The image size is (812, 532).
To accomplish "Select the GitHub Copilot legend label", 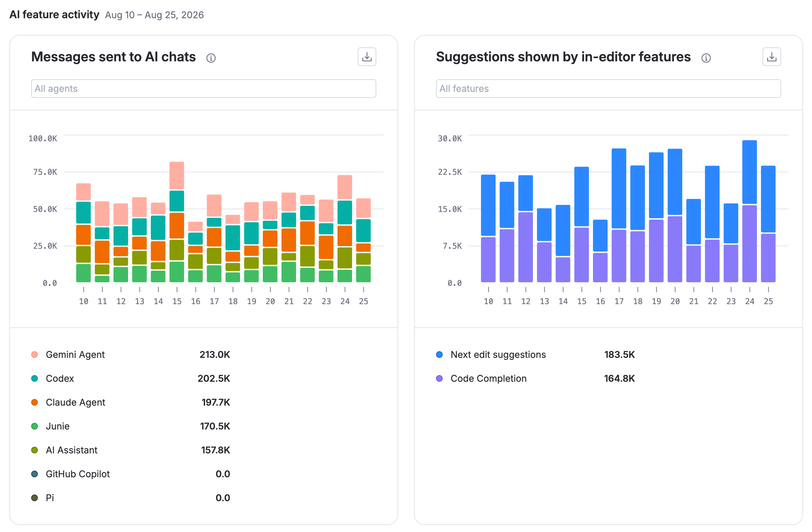I will (78, 474).
